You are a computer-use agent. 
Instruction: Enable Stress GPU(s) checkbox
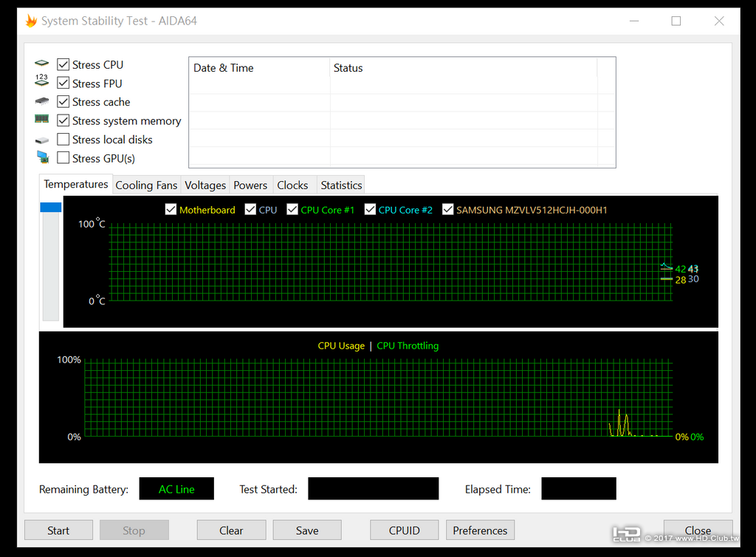(x=63, y=157)
